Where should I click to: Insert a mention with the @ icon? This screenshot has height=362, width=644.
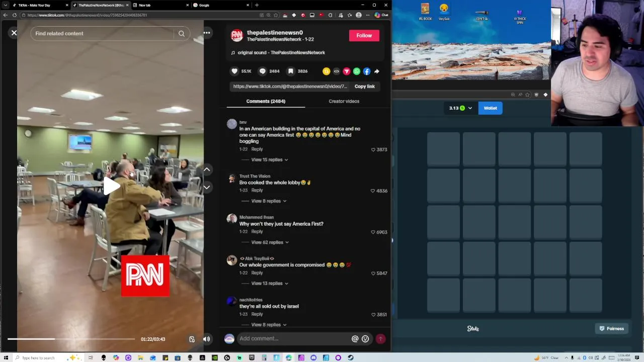pos(355,339)
